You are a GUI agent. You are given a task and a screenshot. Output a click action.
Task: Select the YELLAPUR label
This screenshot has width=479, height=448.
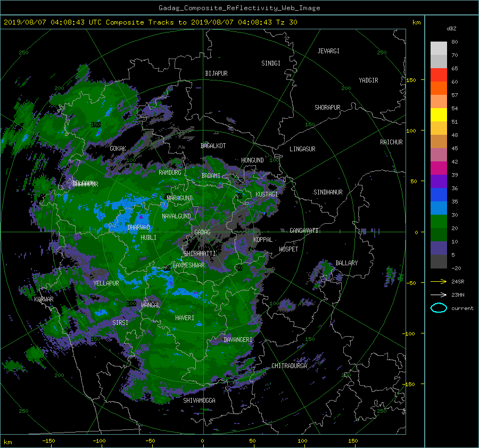tap(106, 283)
